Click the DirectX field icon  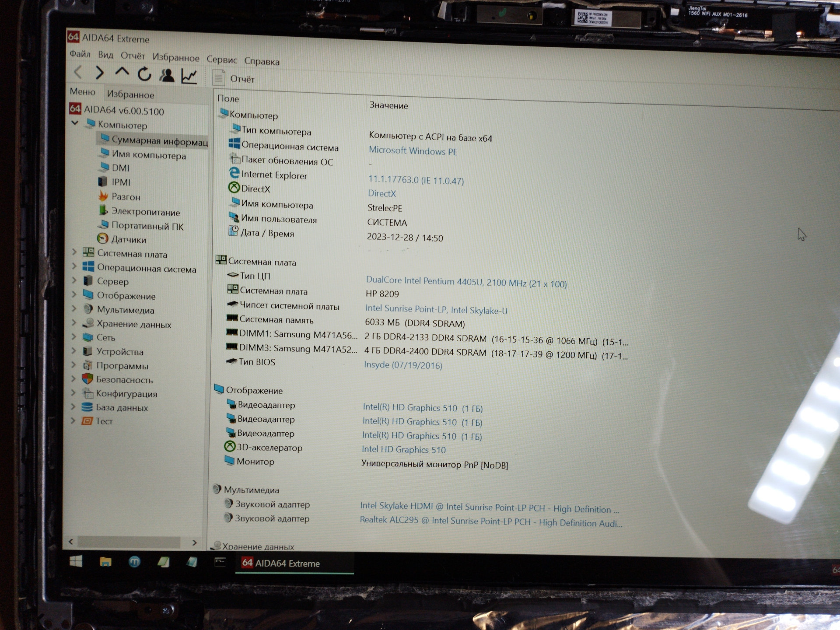[234, 188]
